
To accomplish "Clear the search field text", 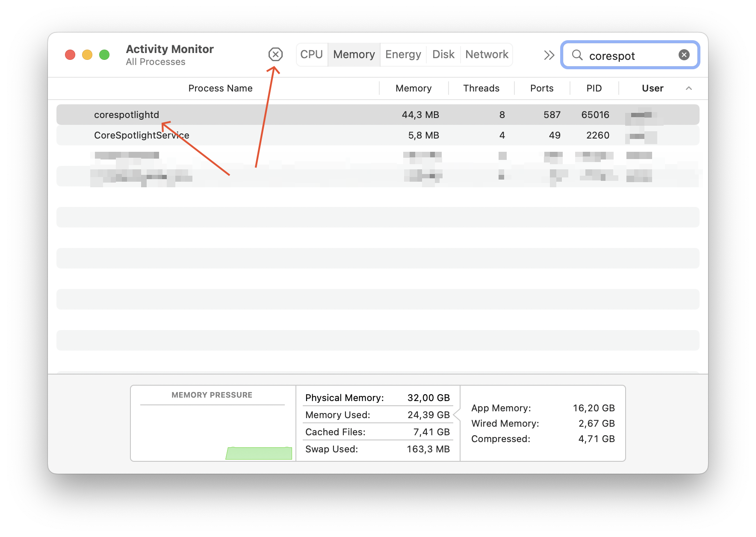I will [684, 55].
